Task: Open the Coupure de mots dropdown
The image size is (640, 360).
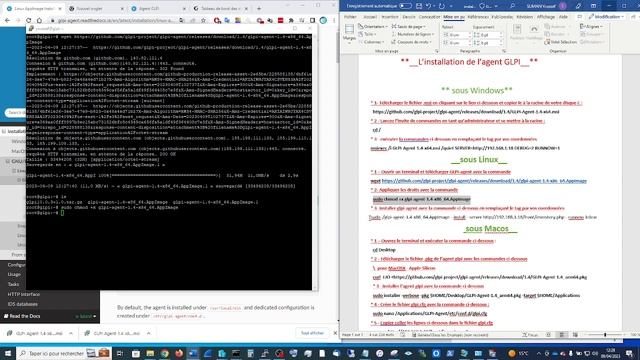Action: [411, 42]
